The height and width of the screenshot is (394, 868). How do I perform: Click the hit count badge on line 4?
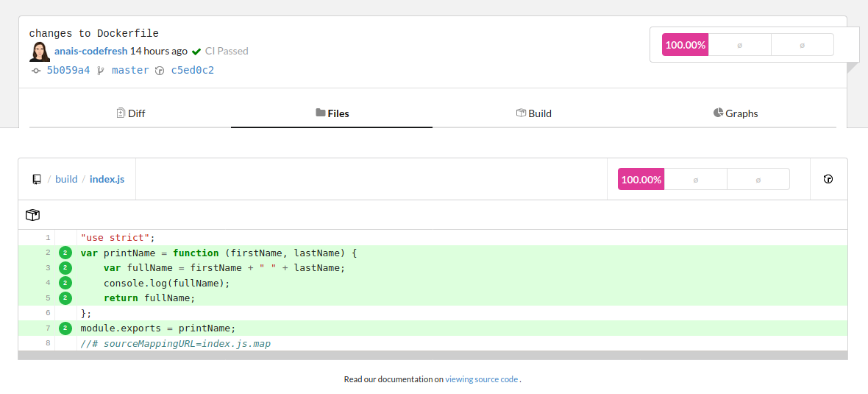coord(65,283)
